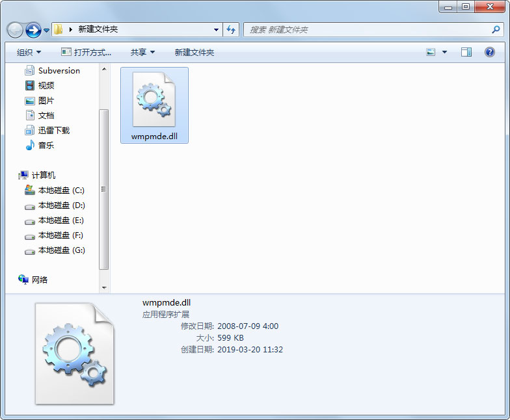Maximize the explorer window
This screenshot has height=420, width=510.
pyautogui.click(x=466, y=7)
